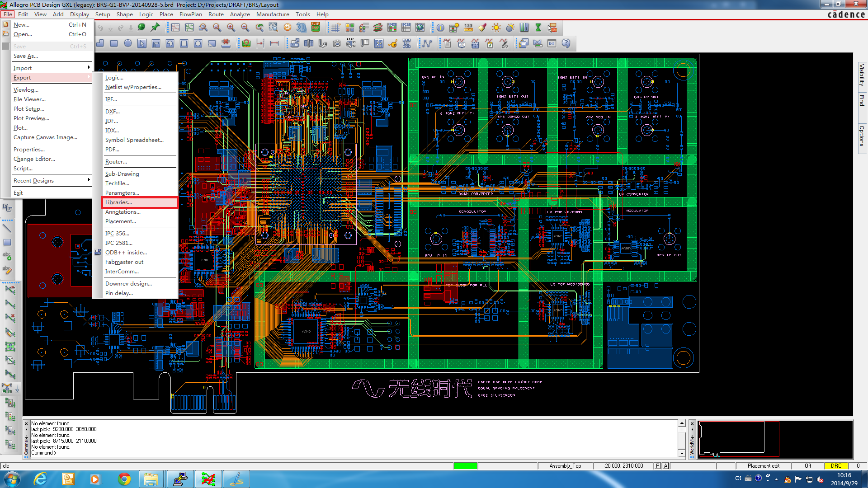Click the abc add text icon

(x=7, y=256)
